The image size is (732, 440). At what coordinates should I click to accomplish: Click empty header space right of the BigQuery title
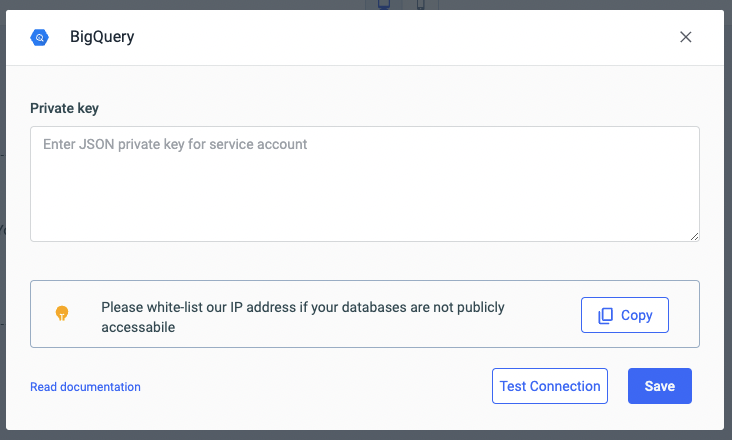400,38
